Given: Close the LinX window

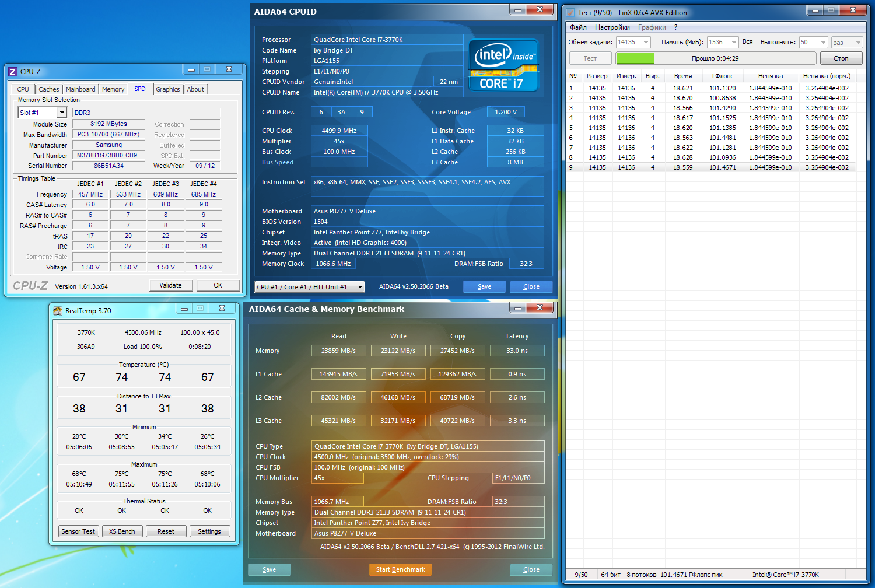Looking at the screenshot, I should pos(852,10).
